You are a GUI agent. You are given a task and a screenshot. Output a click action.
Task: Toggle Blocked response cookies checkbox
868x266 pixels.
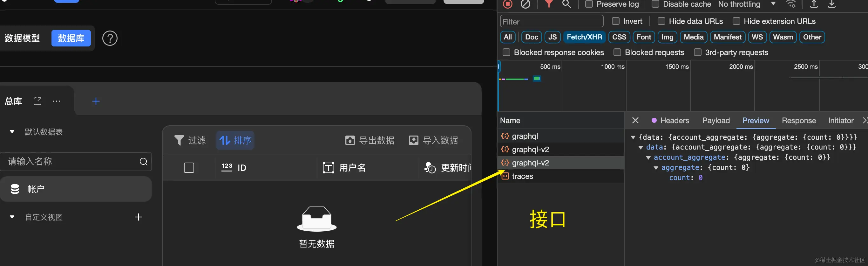(x=506, y=52)
